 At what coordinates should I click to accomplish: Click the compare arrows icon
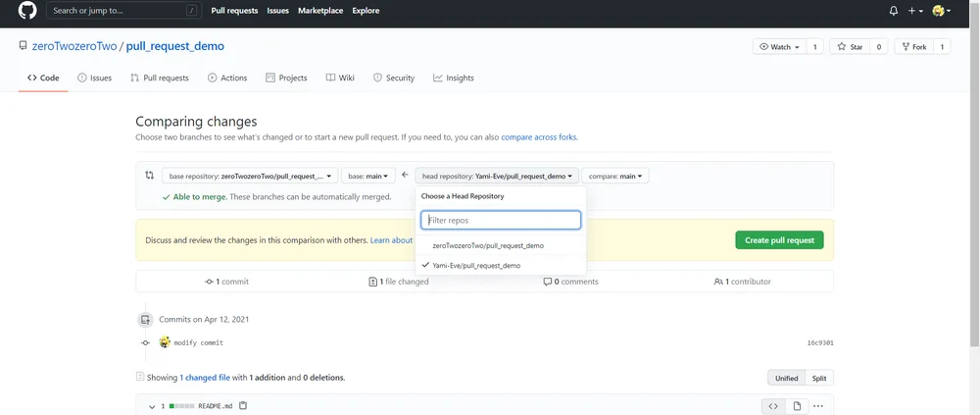pos(149,176)
